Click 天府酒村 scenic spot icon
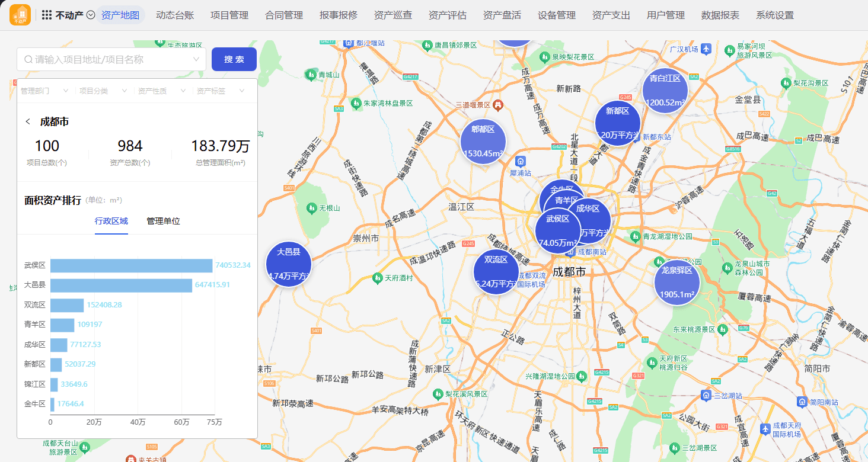The width and height of the screenshot is (868, 462). (377, 277)
